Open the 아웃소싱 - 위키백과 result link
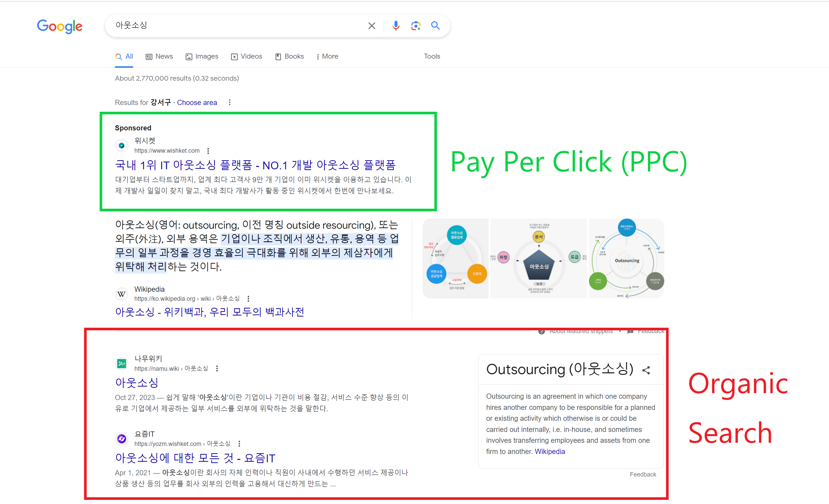The width and height of the screenshot is (829, 504). point(209,312)
